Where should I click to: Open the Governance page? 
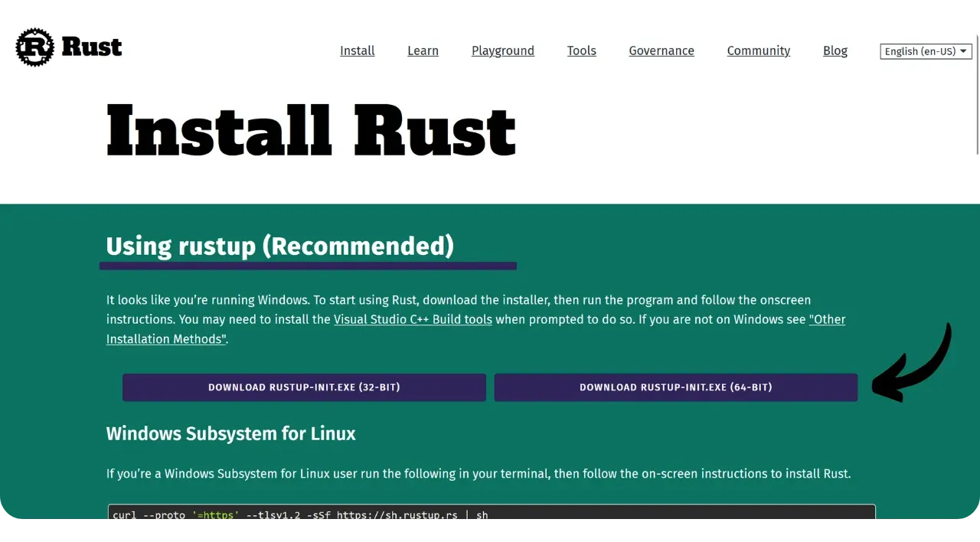coord(661,51)
